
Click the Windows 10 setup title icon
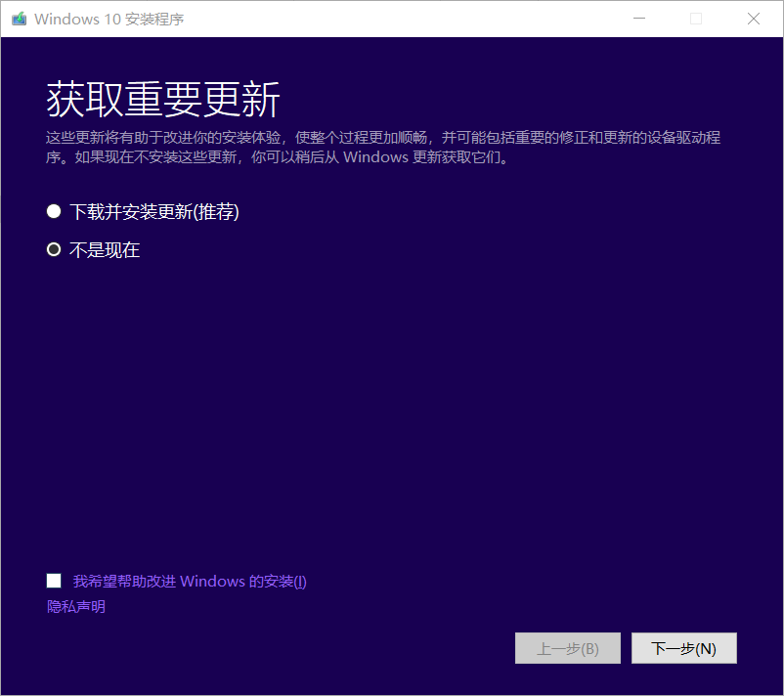point(19,19)
